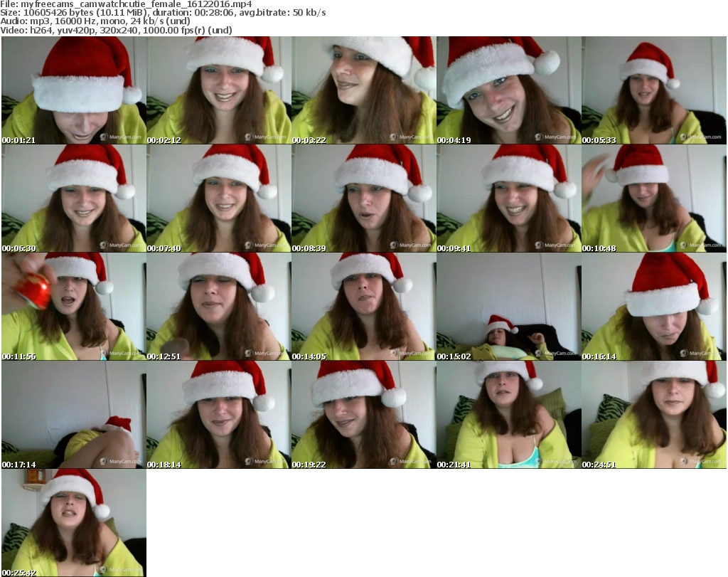Screen dimensions: 728x577
Task: Click the 'Size: 10605426 bytes' info line
Action: [x=163, y=13]
